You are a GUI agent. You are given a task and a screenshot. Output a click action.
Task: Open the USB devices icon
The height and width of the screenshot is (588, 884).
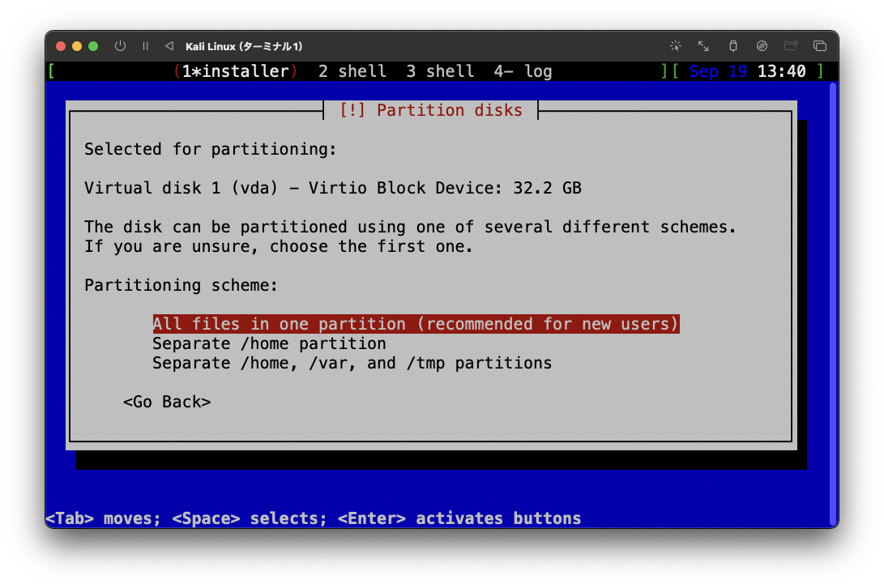click(732, 46)
